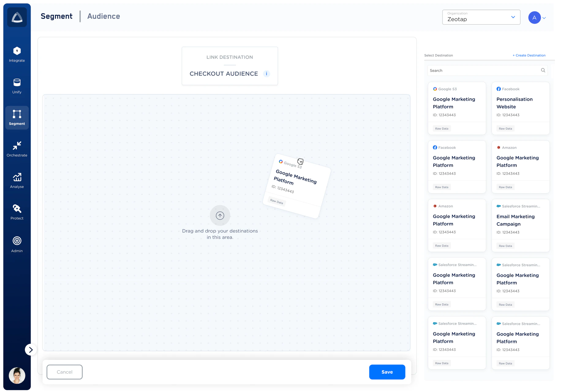Click the Cancel button
This screenshot has height=392, width=577.
[65, 372]
